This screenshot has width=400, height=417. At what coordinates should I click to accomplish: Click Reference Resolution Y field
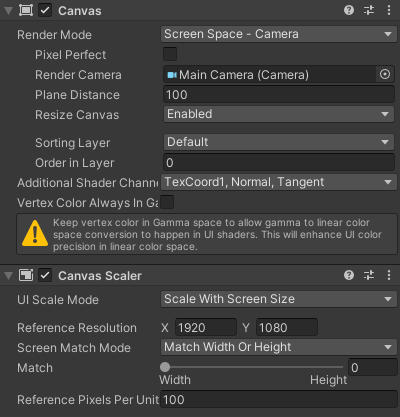[287, 327]
